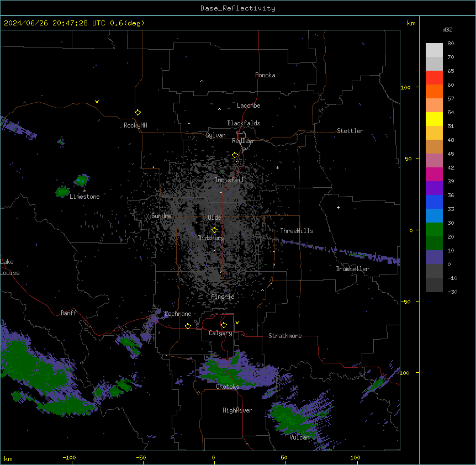
Task: Click the white plus marker north of Drumheller
Action: click(338, 207)
